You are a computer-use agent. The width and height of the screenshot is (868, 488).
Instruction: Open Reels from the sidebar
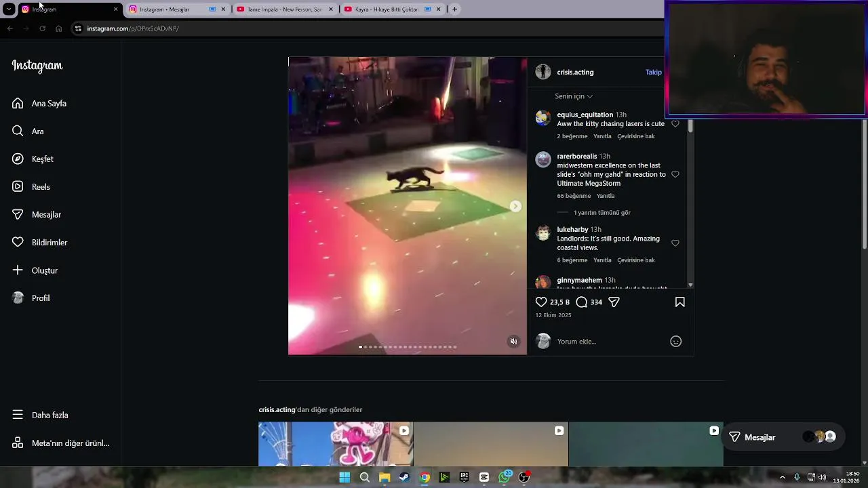31,186
